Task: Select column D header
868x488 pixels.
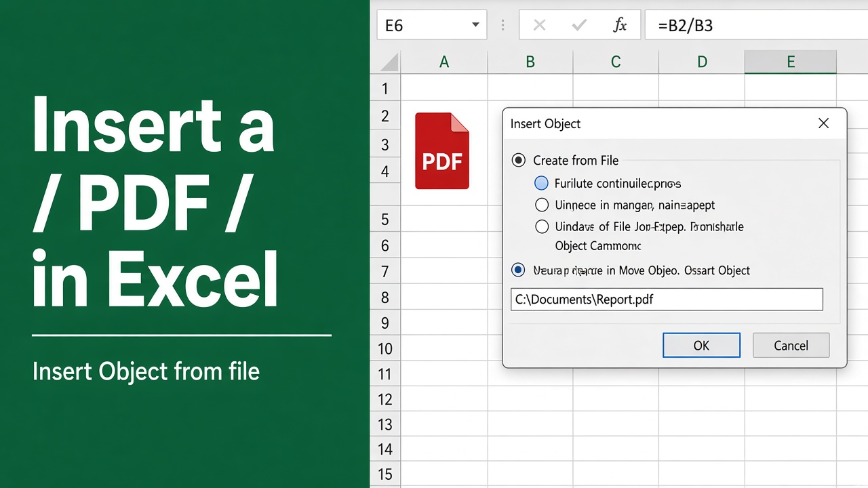Action: point(702,62)
